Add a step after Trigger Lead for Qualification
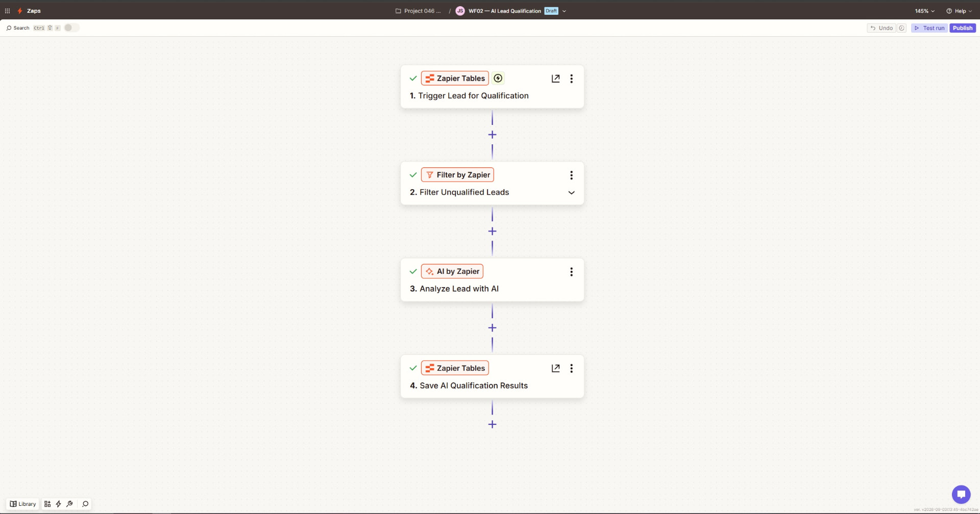Screen dimensions: 980x514 point(492,135)
